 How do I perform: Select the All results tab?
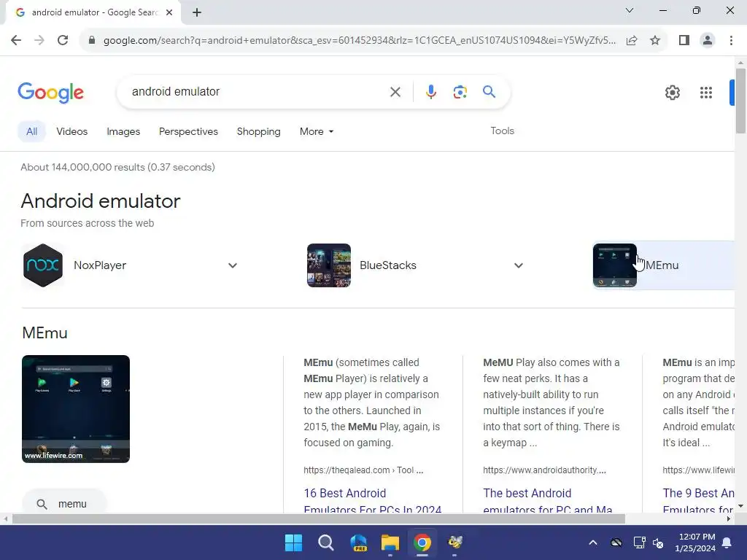tap(31, 131)
